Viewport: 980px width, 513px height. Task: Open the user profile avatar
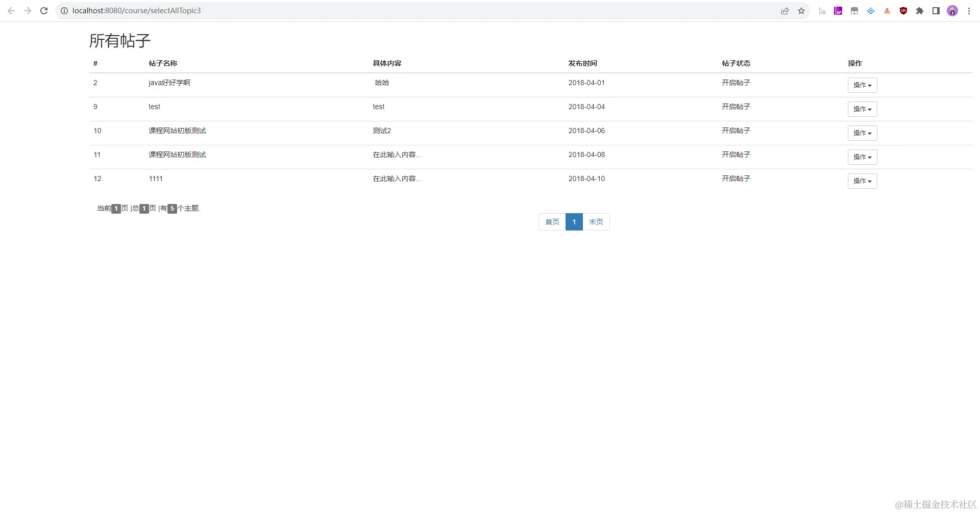pos(952,11)
